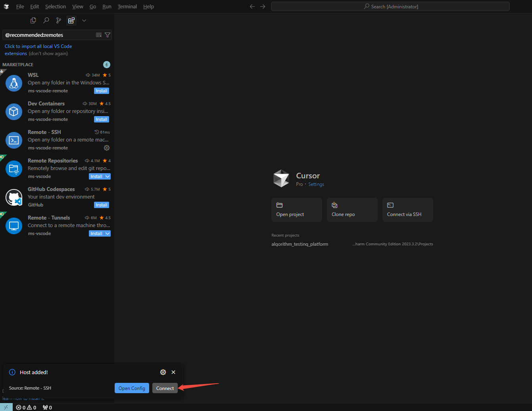Select the Remote - Tunnels monitor icon
This screenshot has height=411, width=532.
pos(14,226)
